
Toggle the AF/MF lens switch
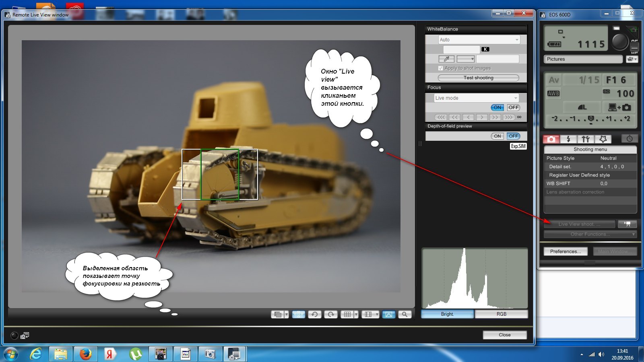634,47
